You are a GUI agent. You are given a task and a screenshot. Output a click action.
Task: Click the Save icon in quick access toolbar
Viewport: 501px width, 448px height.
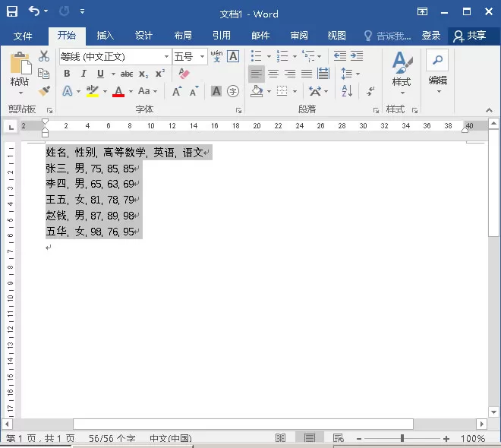[12, 11]
